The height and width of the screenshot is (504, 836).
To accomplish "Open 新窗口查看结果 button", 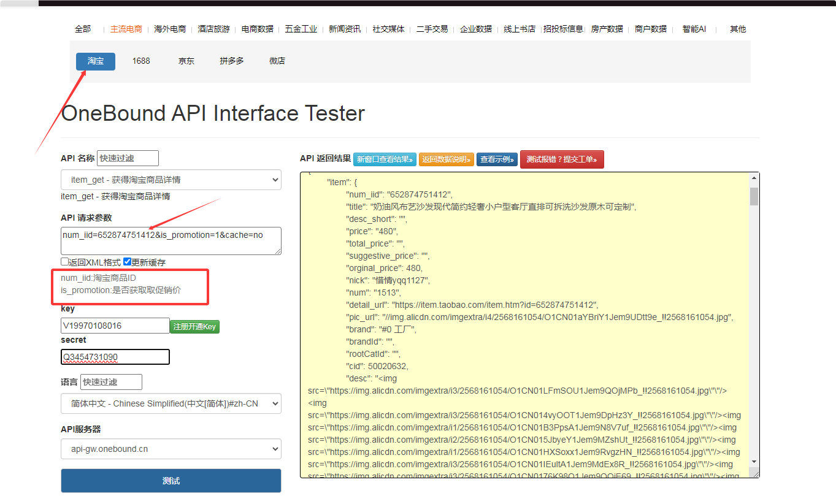I will pos(385,159).
